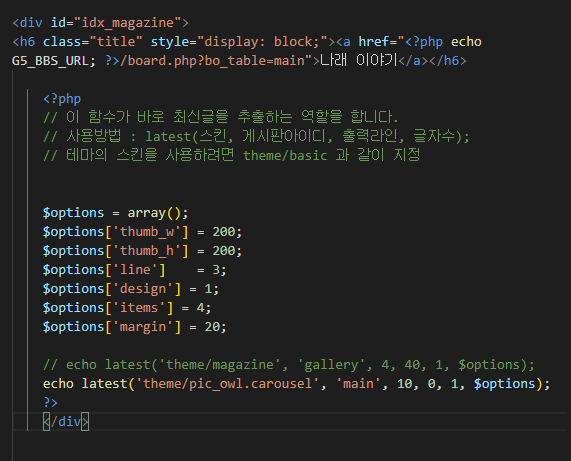Screen dimensions: 571x461
Task: Click the link text 나래 이야기
Action: 358,61
